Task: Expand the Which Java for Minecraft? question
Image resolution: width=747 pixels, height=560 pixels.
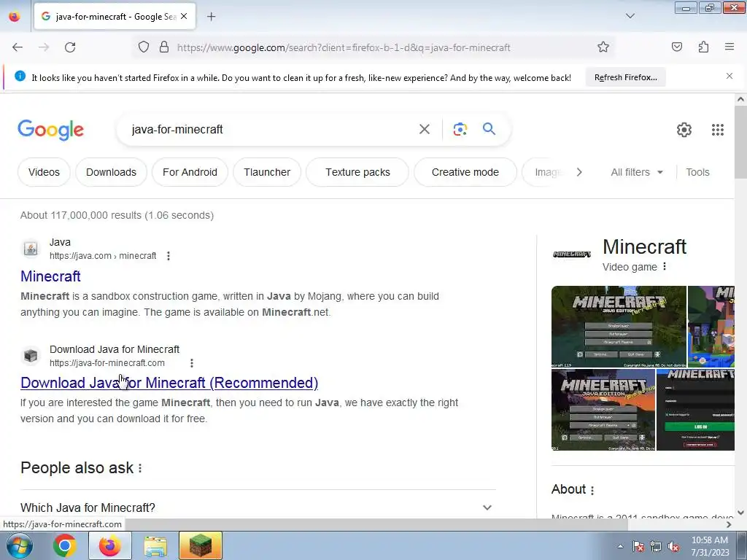Action: tap(258, 507)
